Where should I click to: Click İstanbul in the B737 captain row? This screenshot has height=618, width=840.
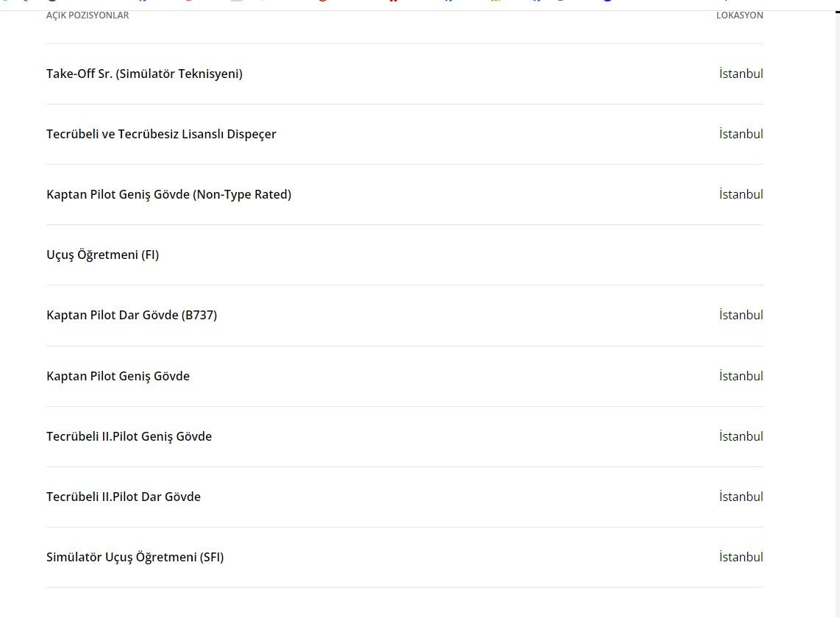point(741,315)
